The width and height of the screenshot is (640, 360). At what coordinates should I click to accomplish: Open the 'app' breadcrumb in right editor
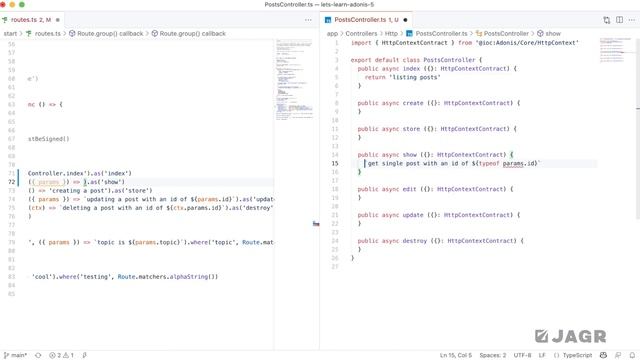click(332, 33)
